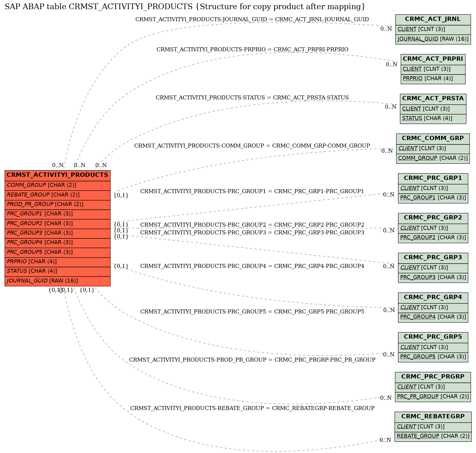Image resolution: width=476 pixels, height=453 pixels.
Task: Open the CRMC_PRC_GRP4 table header
Action: pos(433,298)
